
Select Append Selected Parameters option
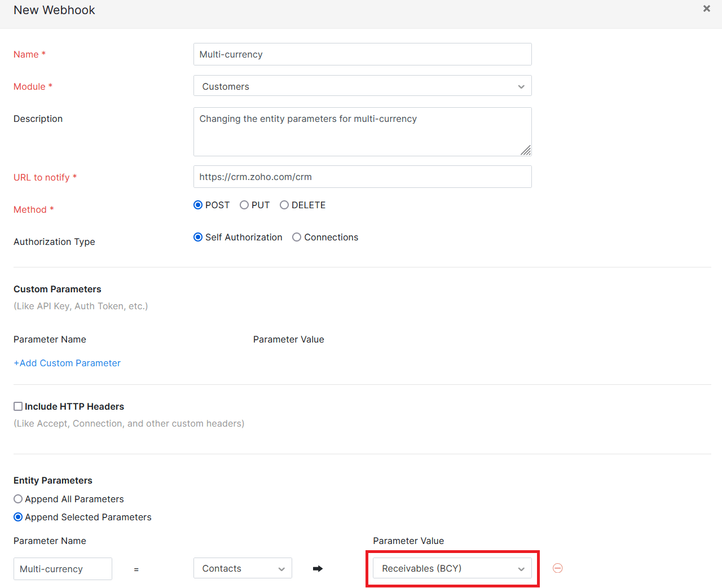(x=17, y=517)
